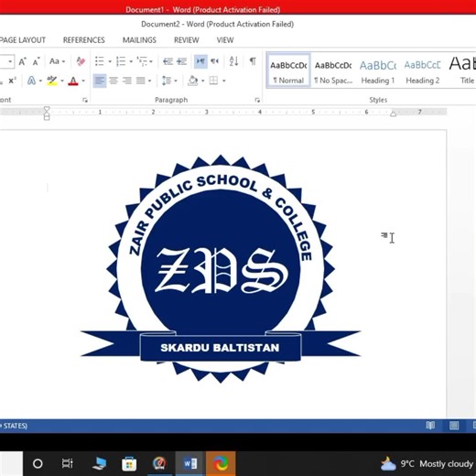Image resolution: width=476 pixels, height=476 pixels.
Task: Apply numbered list formatting
Action: (x=121, y=61)
